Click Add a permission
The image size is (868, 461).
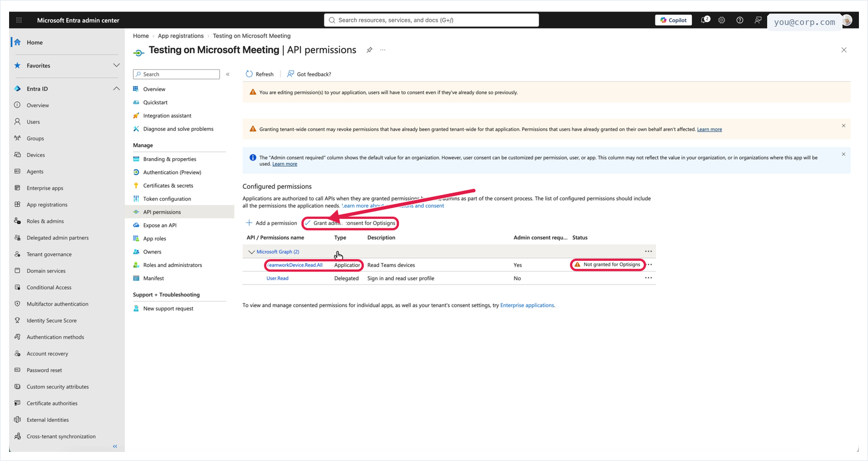tap(271, 223)
